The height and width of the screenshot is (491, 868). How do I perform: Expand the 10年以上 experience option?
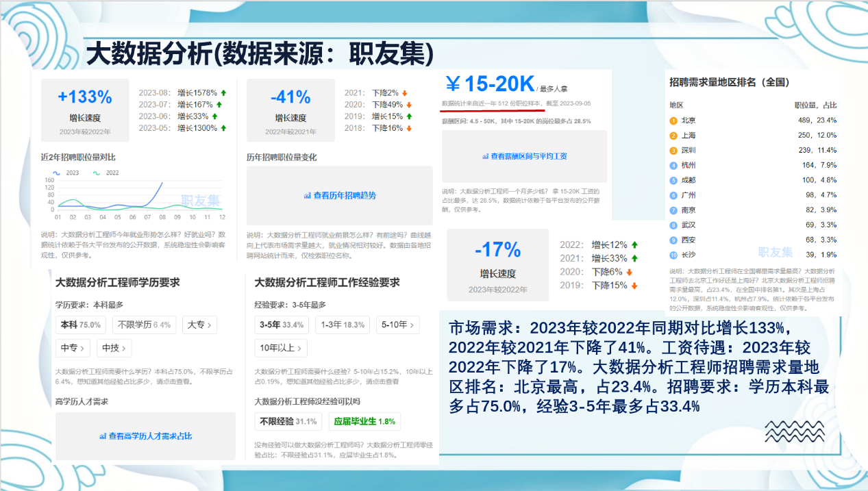(x=280, y=348)
